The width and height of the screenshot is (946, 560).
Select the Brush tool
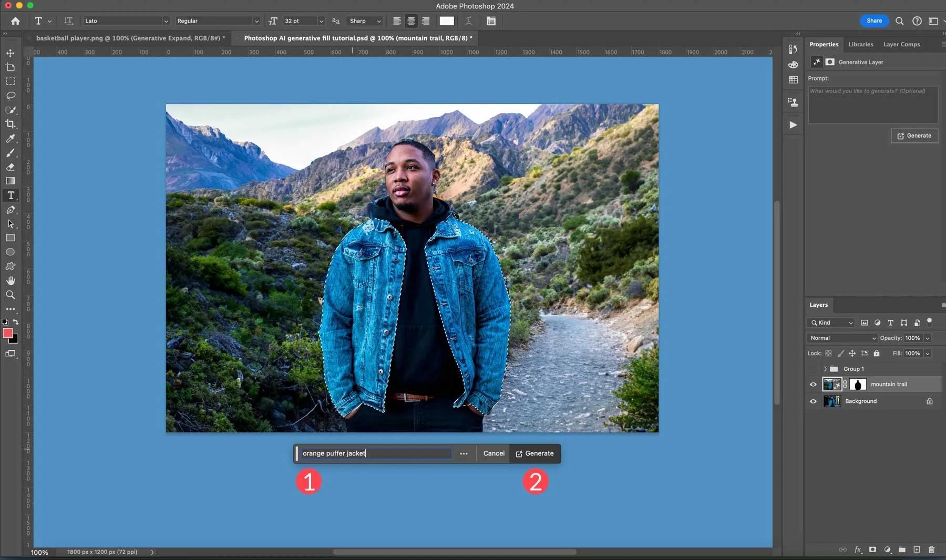point(11,153)
